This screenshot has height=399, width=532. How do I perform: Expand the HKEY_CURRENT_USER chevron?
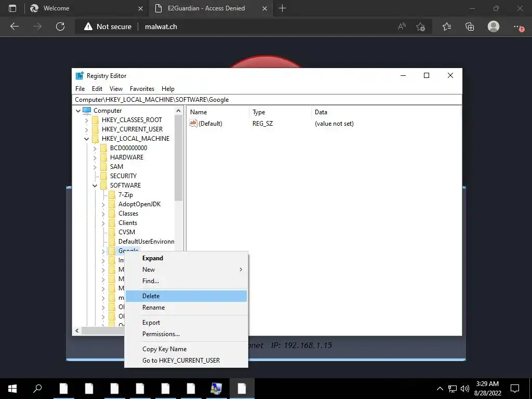87,129
